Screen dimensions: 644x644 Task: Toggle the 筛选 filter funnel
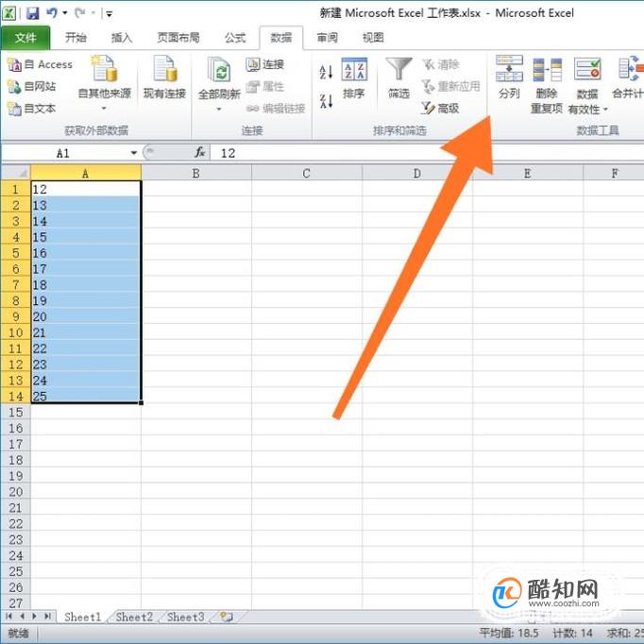coord(398,78)
